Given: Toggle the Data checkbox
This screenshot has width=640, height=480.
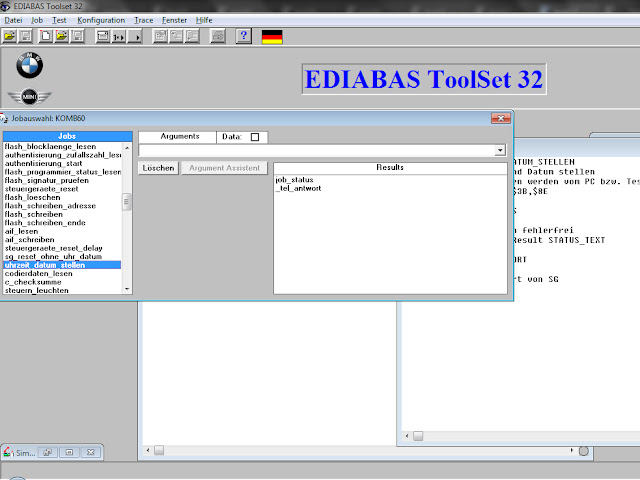Looking at the screenshot, I should point(255,137).
